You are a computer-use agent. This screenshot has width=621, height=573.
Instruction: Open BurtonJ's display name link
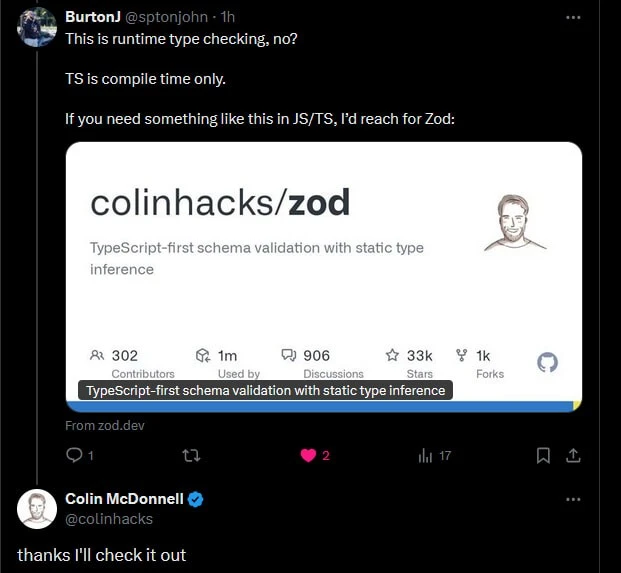click(x=92, y=17)
